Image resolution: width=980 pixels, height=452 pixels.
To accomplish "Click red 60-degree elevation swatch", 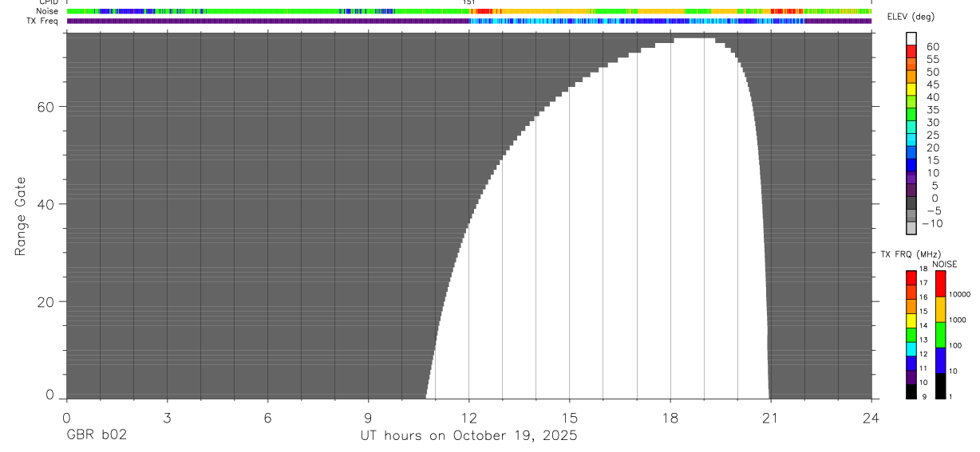I will [911, 51].
